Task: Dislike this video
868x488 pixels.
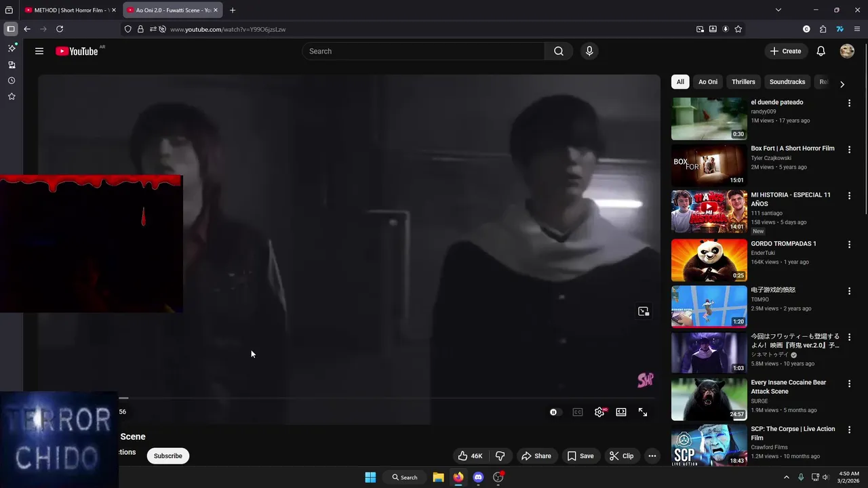Action: tap(500, 456)
